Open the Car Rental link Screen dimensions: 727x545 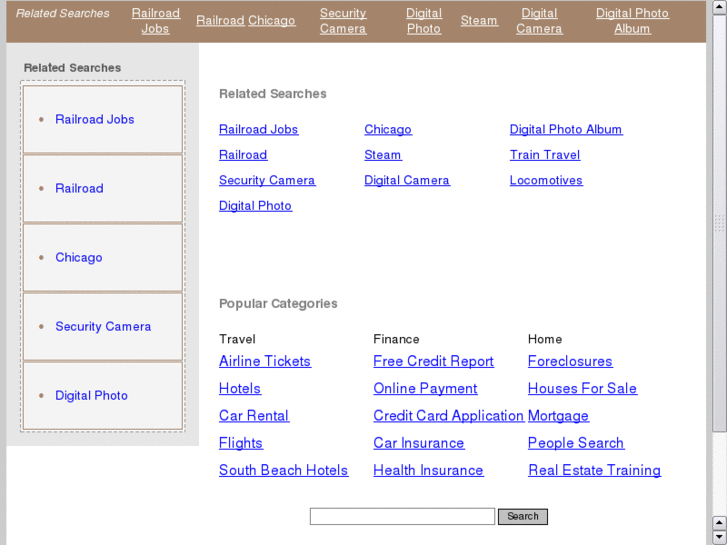click(x=254, y=416)
